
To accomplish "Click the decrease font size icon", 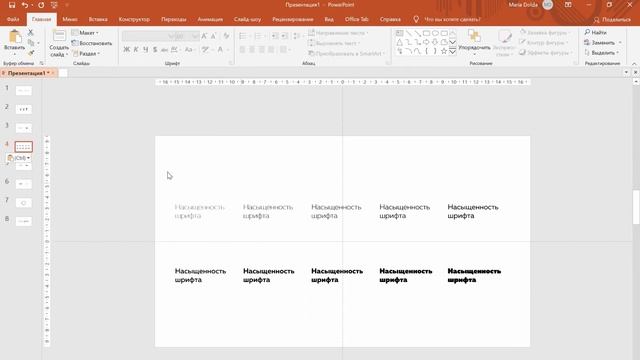I will click(x=213, y=36).
